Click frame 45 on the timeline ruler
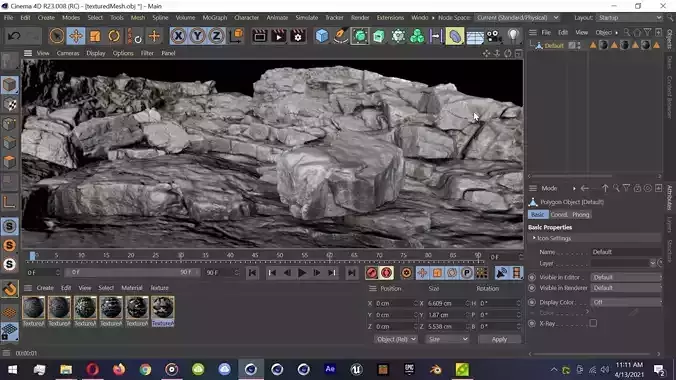Viewport: 676px width, 380px height. coord(255,256)
